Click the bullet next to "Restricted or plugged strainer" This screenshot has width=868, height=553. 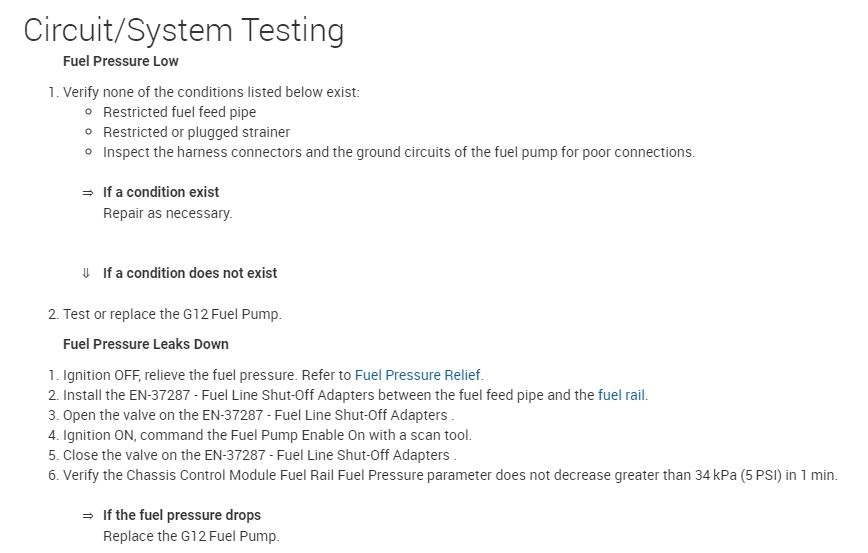(x=89, y=132)
